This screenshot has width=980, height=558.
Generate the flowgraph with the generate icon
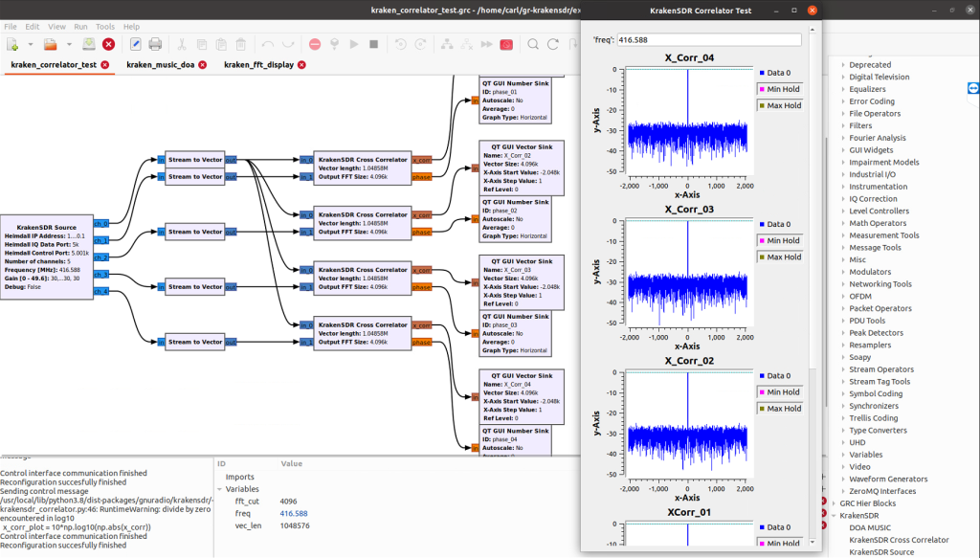[x=334, y=44]
